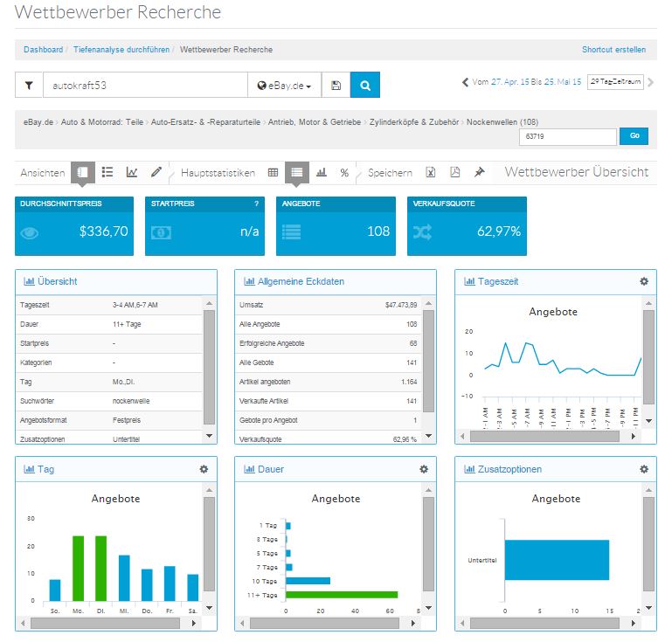This screenshot has width=672, height=642.
Task: Toggle main statistics bar chart view
Action: [322, 172]
